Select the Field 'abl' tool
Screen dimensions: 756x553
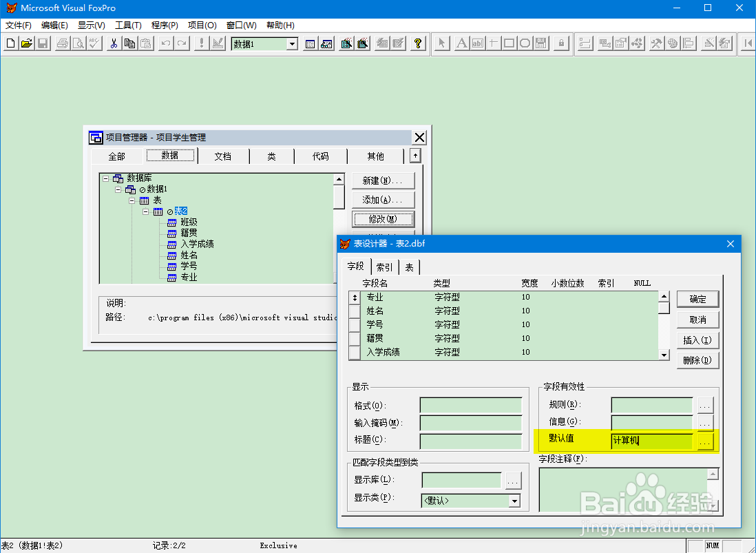tap(477, 43)
